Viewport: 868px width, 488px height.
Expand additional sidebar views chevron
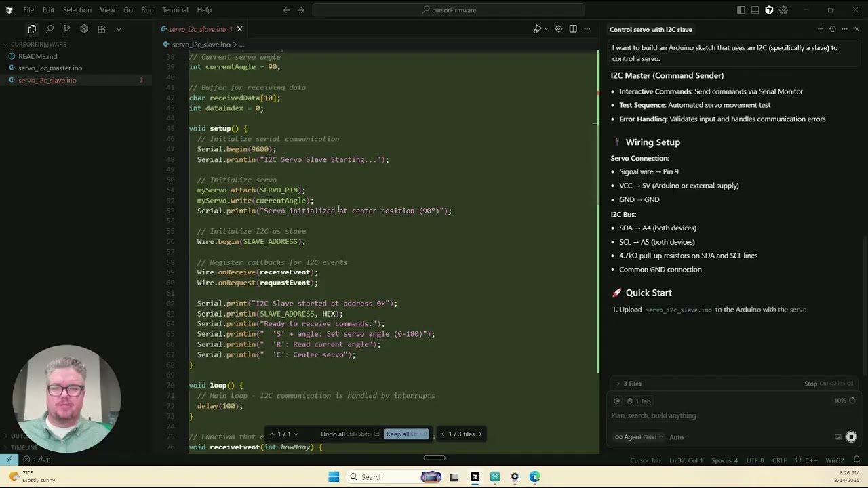pos(119,29)
